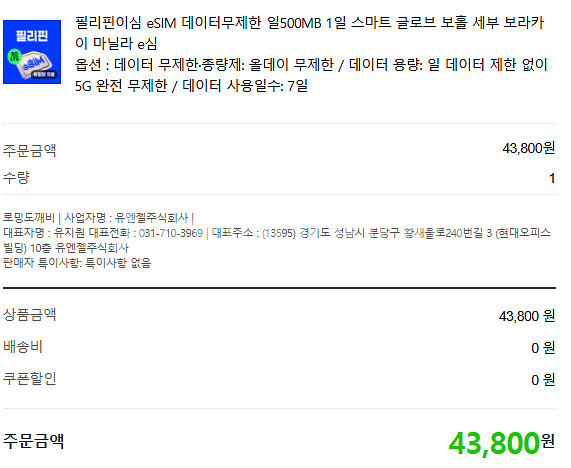571x468 pixels.
Task: Select the 배송비 0 원 value
Action: (543, 348)
